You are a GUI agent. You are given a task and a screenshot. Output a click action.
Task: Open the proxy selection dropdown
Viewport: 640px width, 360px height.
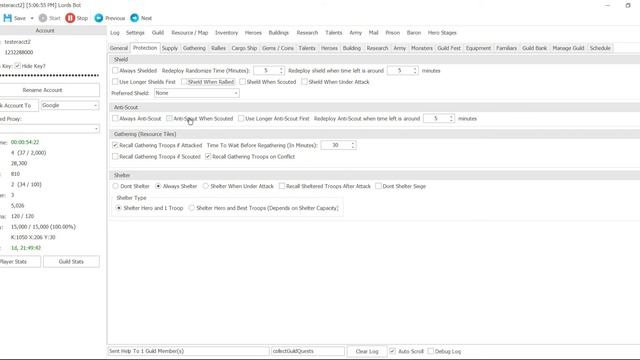pyautogui.click(x=49, y=129)
